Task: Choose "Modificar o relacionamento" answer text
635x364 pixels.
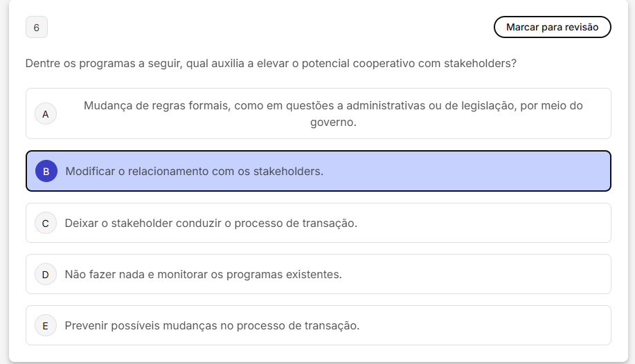Action: [x=194, y=171]
